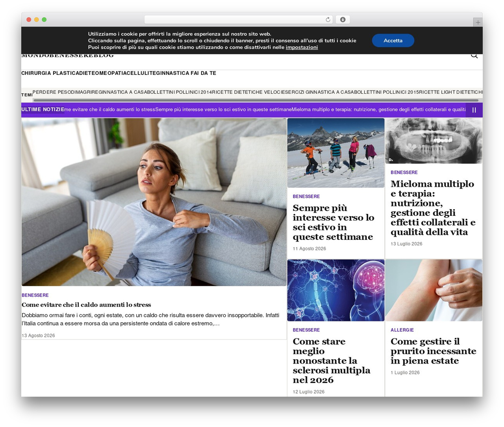Screen dimensions: 504x427
Task: Accept cookies with the Accetta button
Action: [393, 41]
